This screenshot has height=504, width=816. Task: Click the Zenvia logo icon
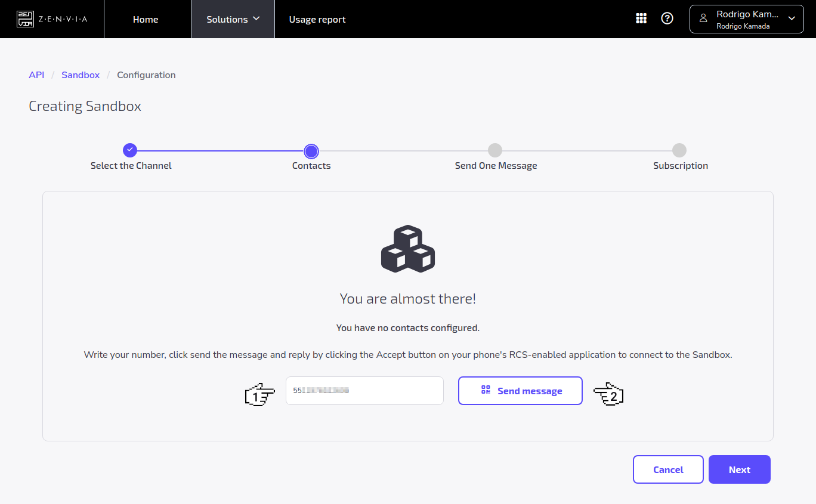[x=25, y=18]
